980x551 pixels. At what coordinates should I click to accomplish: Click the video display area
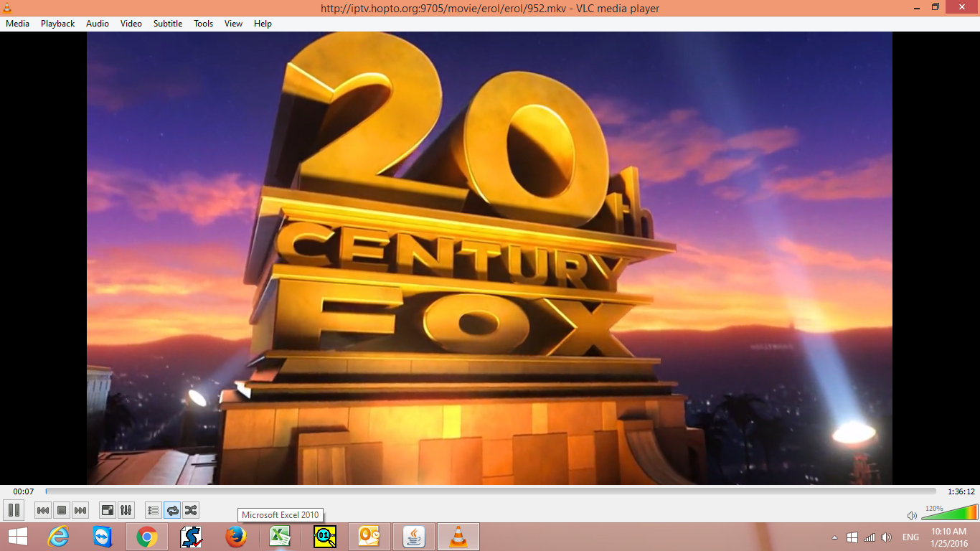[x=489, y=258]
